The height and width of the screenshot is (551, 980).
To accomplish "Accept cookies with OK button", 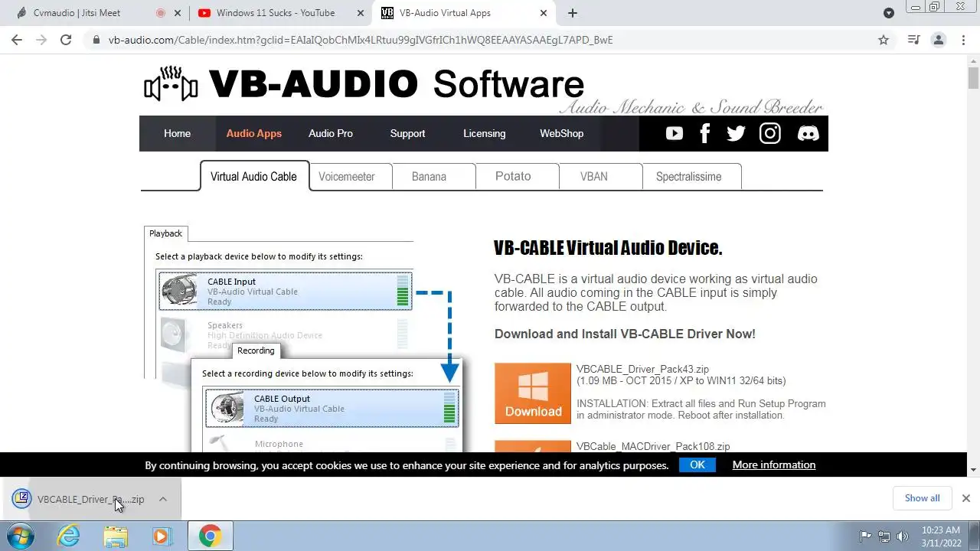I will 697,465.
